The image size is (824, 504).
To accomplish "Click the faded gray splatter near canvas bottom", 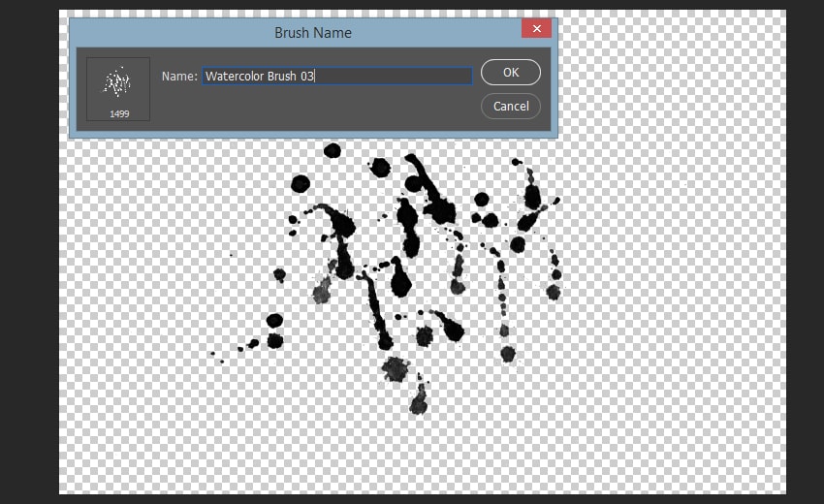I will (395, 368).
